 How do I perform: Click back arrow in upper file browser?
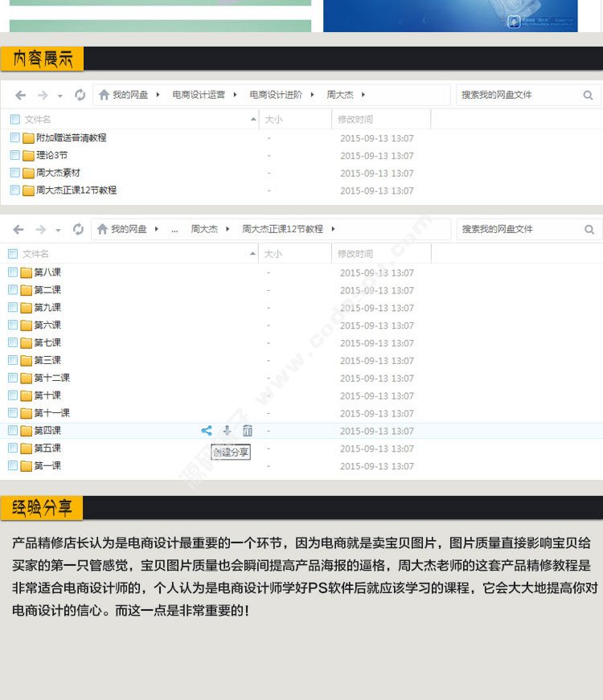(20, 95)
